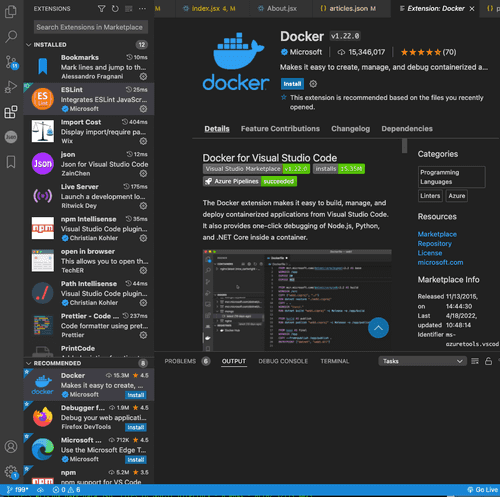Open errors and warnings in status bar

click(67, 490)
